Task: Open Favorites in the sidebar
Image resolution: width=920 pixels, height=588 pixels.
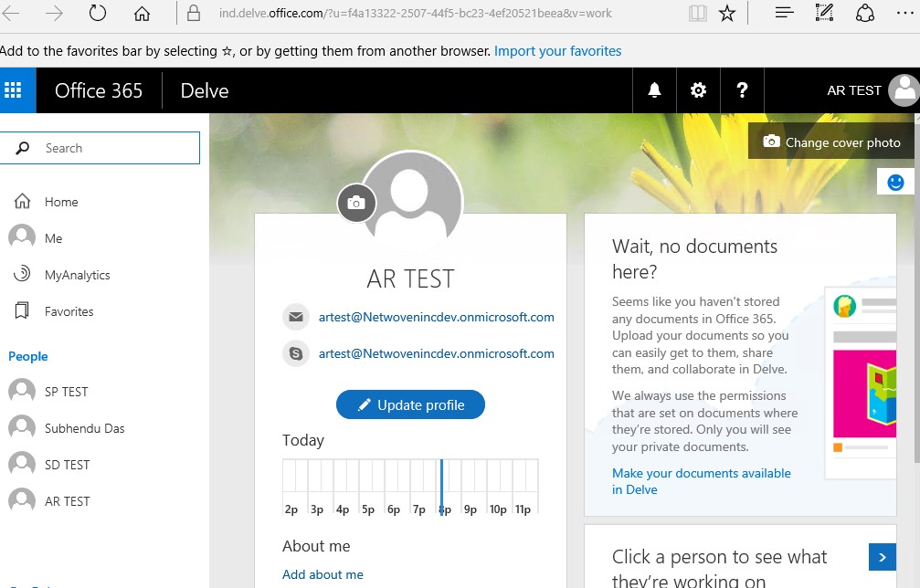Action: tap(54, 311)
